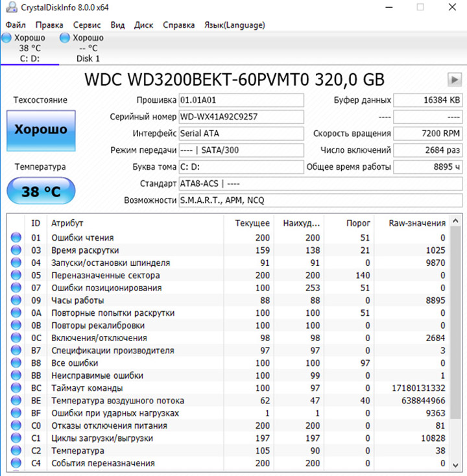Open the Сервис menu
This screenshot has width=467, height=476.
coord(87,25)
